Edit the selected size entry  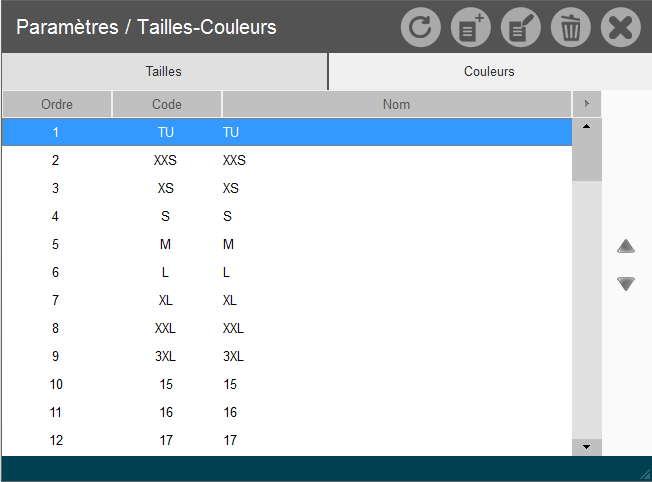521,27
